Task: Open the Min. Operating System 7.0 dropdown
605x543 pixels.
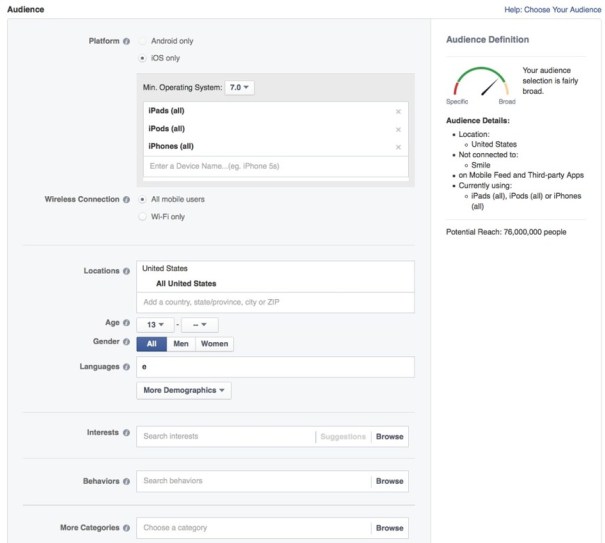Action: click(x=240, y=87)
